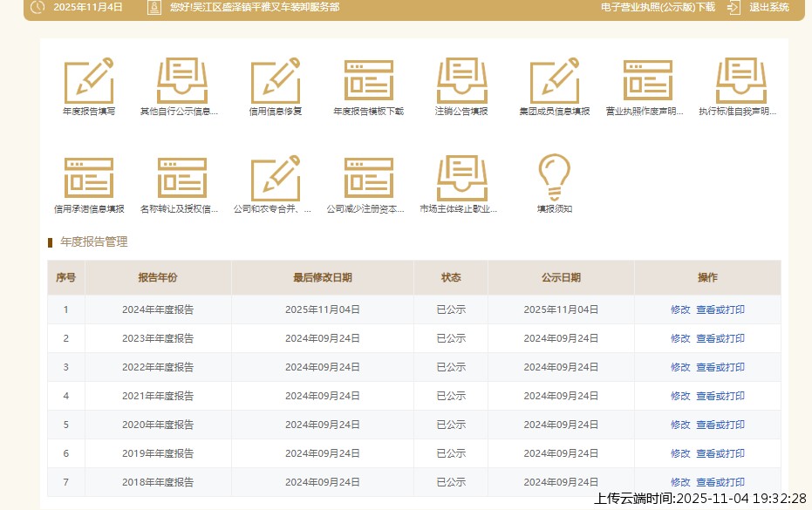Image resolution: width=812 pixels, height=510 pixels.
Task: Click 修改 for the 2024年年度报告
Action: point(680,309)
